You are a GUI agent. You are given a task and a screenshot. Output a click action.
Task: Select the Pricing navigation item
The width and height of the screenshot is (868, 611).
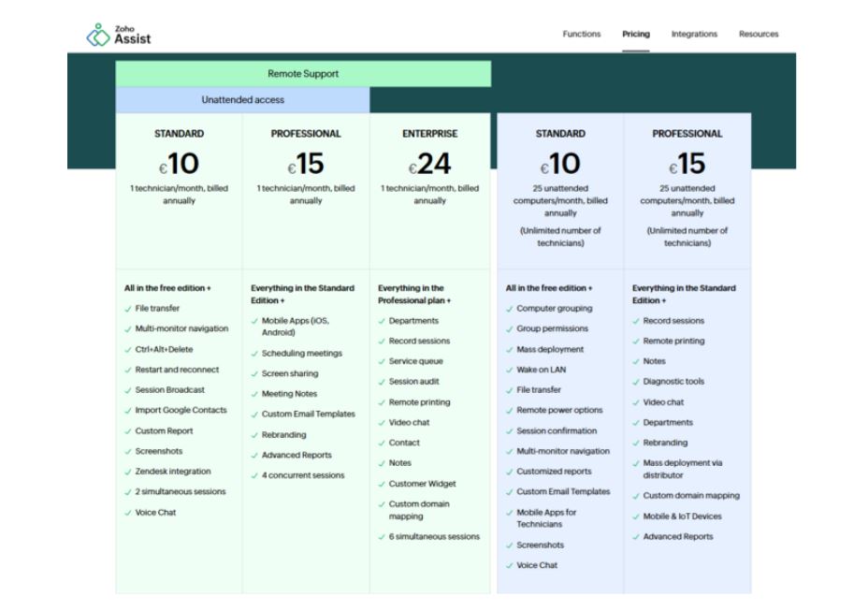(x=636, y=35)
